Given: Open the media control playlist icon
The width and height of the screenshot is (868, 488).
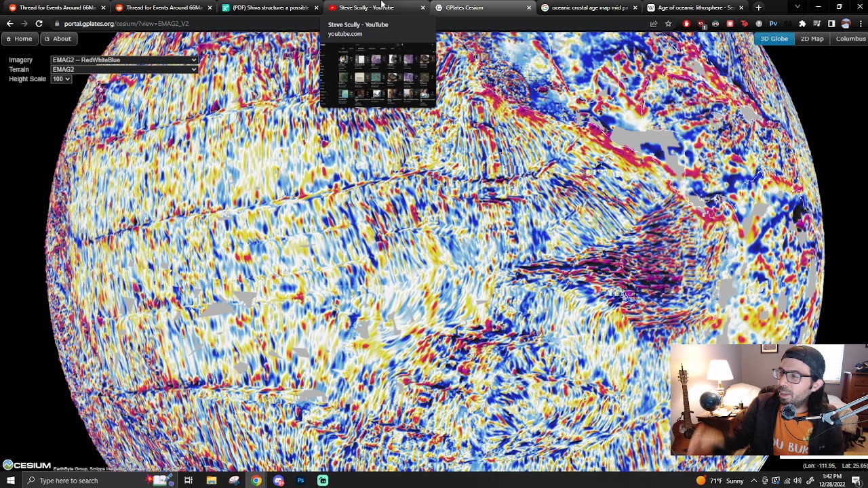Looking at the screenshot, I should pos(816,24).
